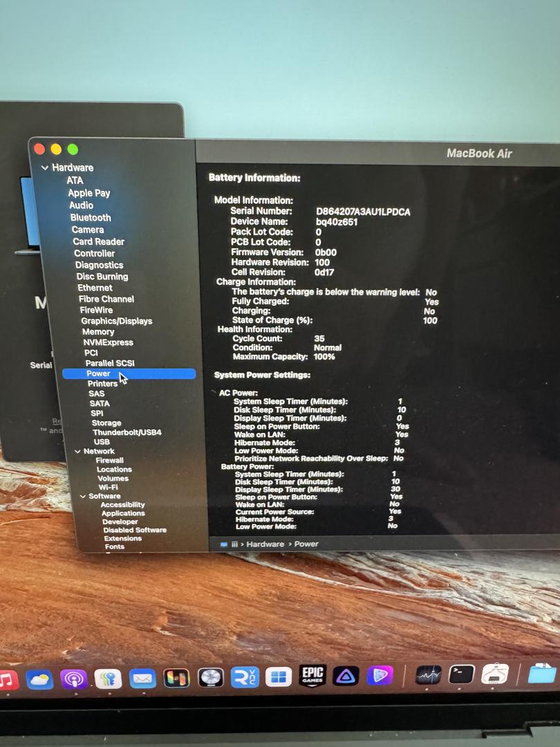This screenshot has height=747, width=560.
Task: Open the Passwords keys icon in the Dock
Action: (x=108, y=679)
